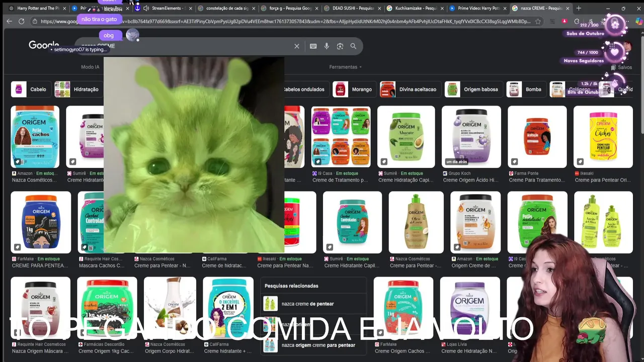Image resolution: width=644 pixels, height=362 pixels.
Task: Bookmark the page with the star icon
Action: click(x=538, y=21)
